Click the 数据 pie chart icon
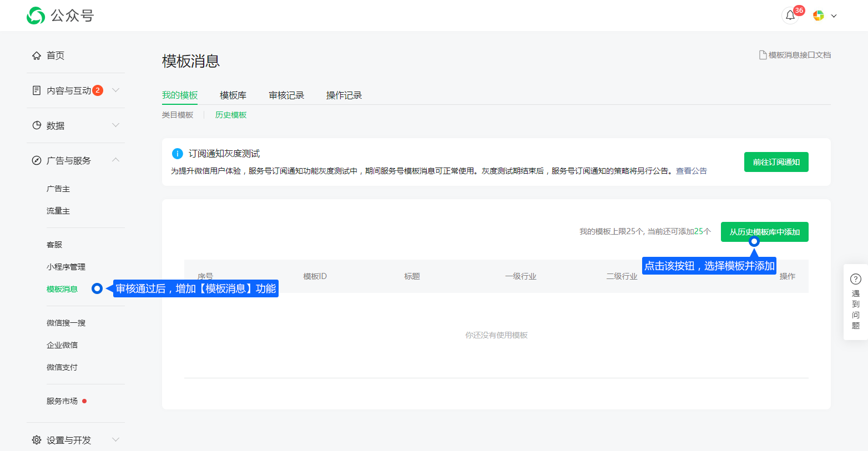Screen dimensions: 868x451 (37, 125)
